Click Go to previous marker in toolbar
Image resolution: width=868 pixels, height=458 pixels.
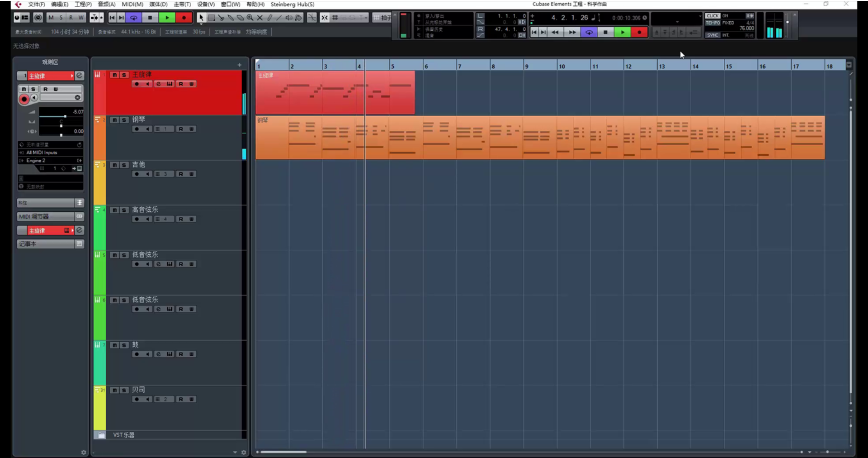112,18
